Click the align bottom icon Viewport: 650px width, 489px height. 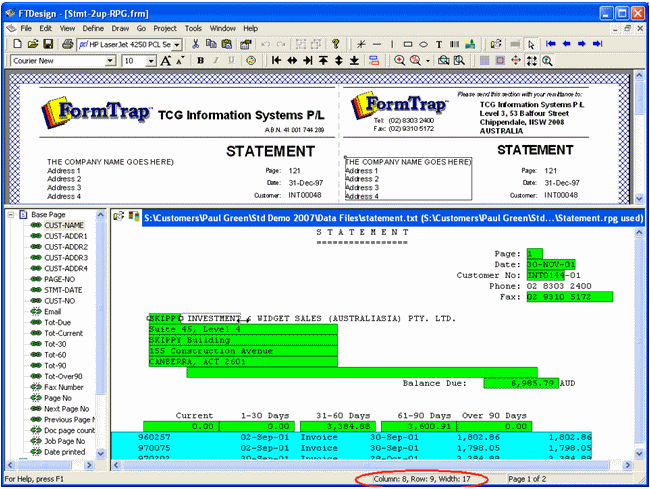(354, 61)
